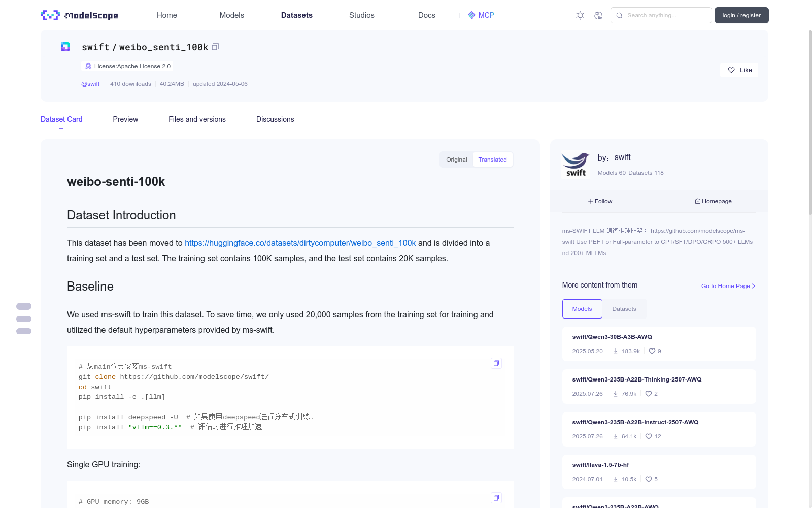Switch description to Translated version

pos(492,160)
